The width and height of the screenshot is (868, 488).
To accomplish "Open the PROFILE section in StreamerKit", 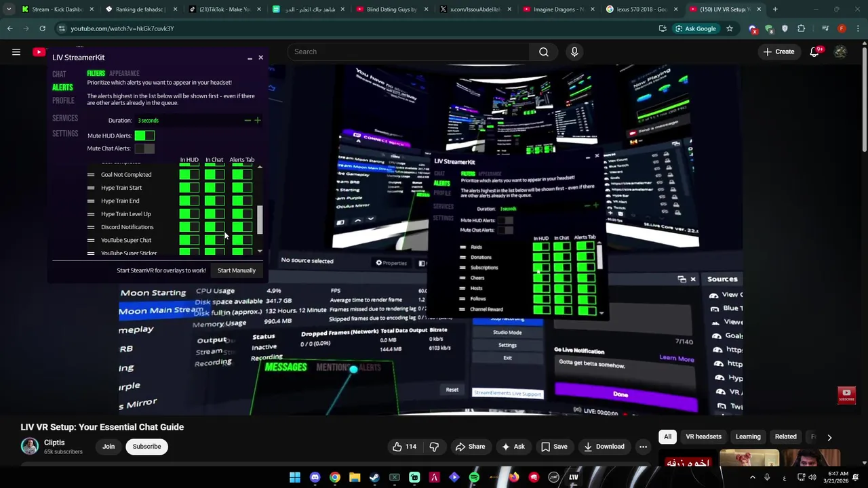I will pyautogui.click(x=63, y=100).
